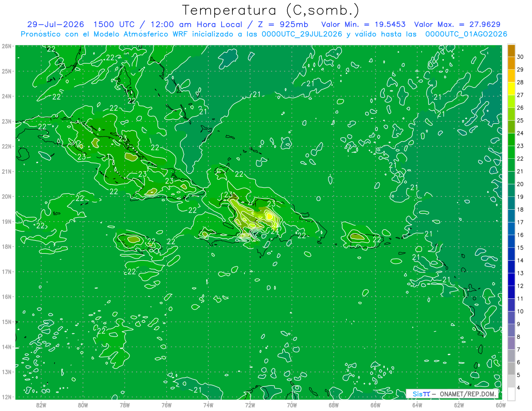
Task: Click the "78W" longitude axis label
Action: click(x=125, y=405)
